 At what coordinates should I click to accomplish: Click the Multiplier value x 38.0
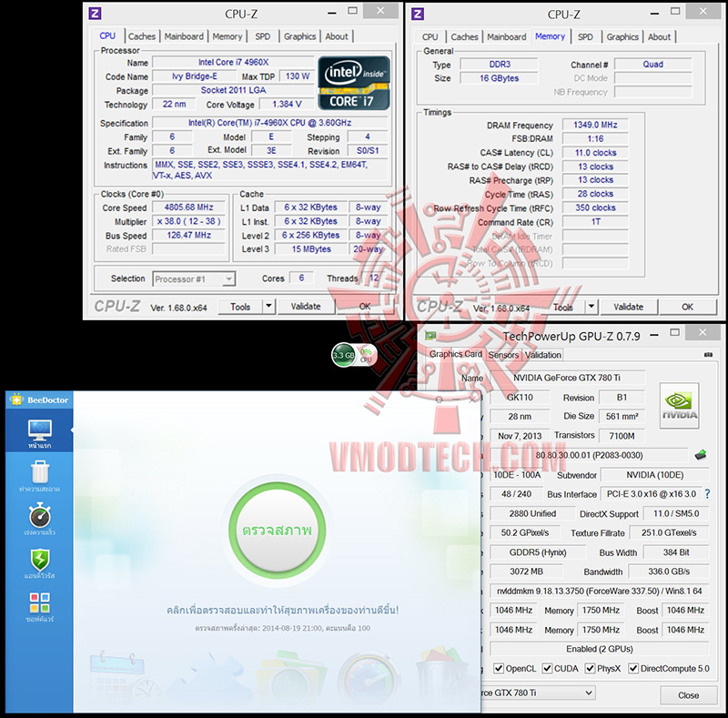pos(189,221)
